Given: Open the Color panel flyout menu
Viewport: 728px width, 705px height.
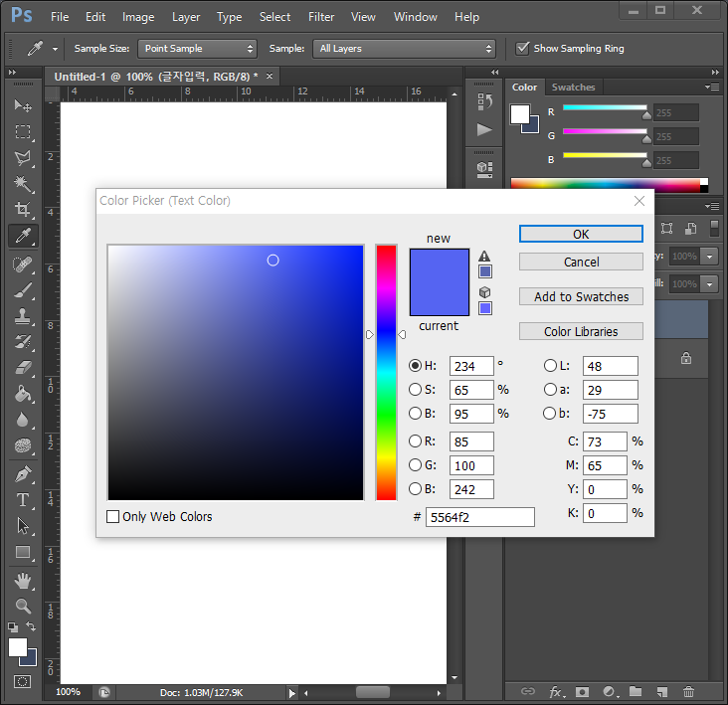Looking at the screenshot, I should (x=712, y=87).
